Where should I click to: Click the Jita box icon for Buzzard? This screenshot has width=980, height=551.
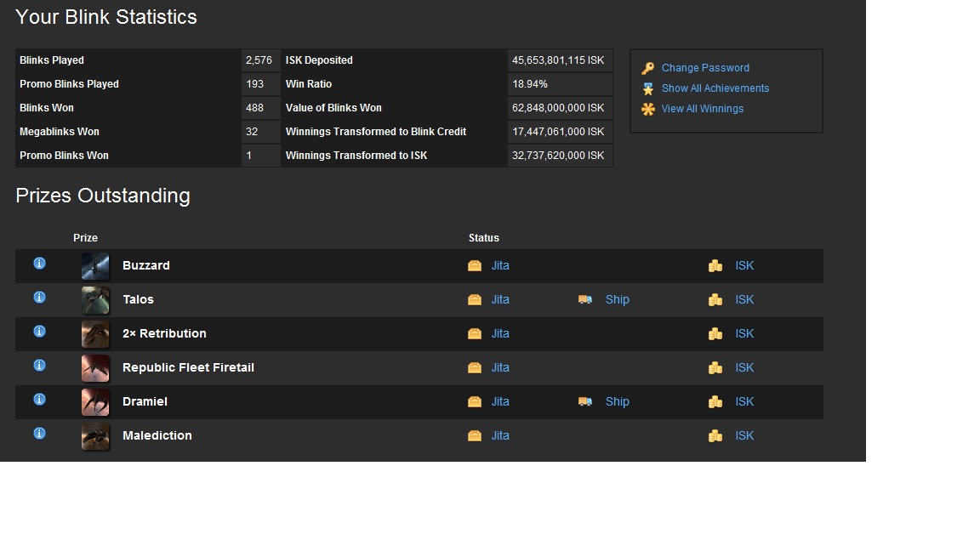(475, 265)
